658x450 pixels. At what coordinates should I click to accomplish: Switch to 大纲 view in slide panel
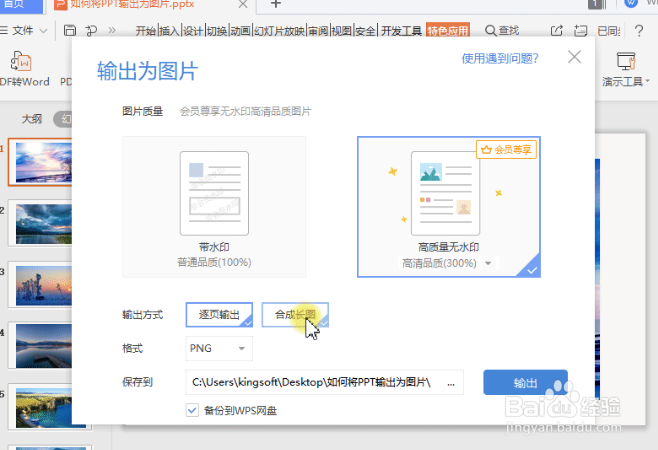pos(32,119)
